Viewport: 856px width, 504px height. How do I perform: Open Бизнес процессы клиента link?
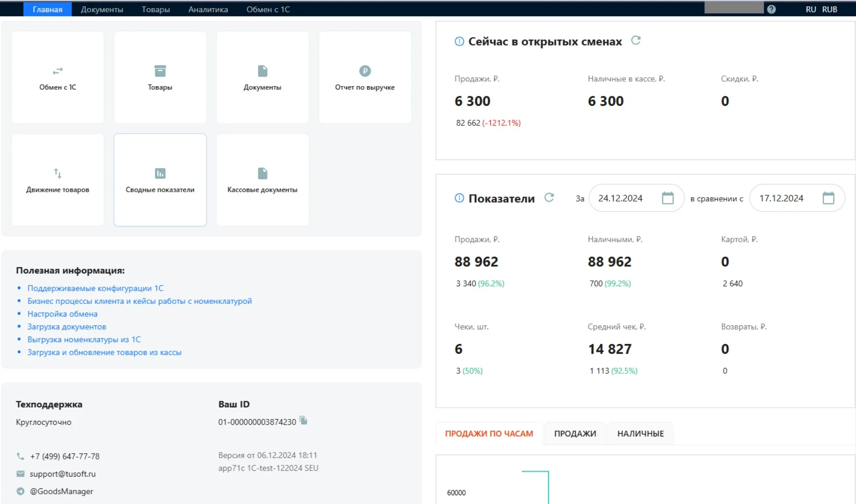139,301
